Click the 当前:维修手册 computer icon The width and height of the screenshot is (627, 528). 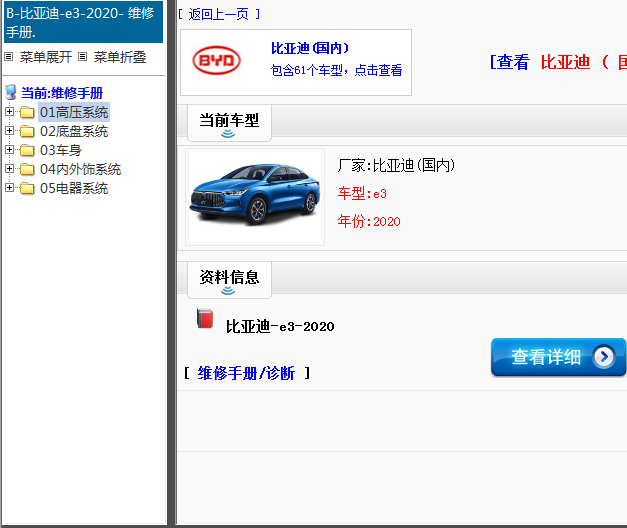pyautogui.click(x=11, y=93)
